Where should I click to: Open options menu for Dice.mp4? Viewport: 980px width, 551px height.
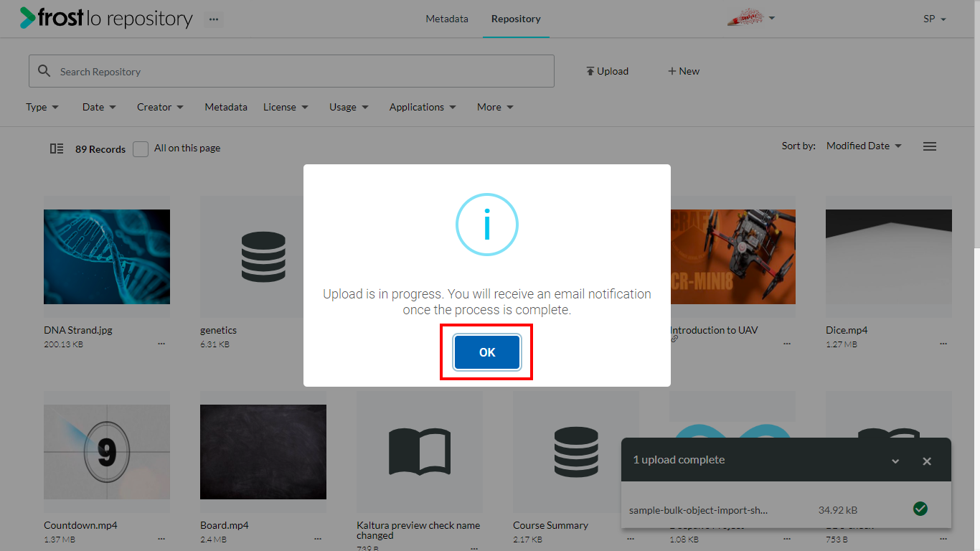click(x=943, y=344)
